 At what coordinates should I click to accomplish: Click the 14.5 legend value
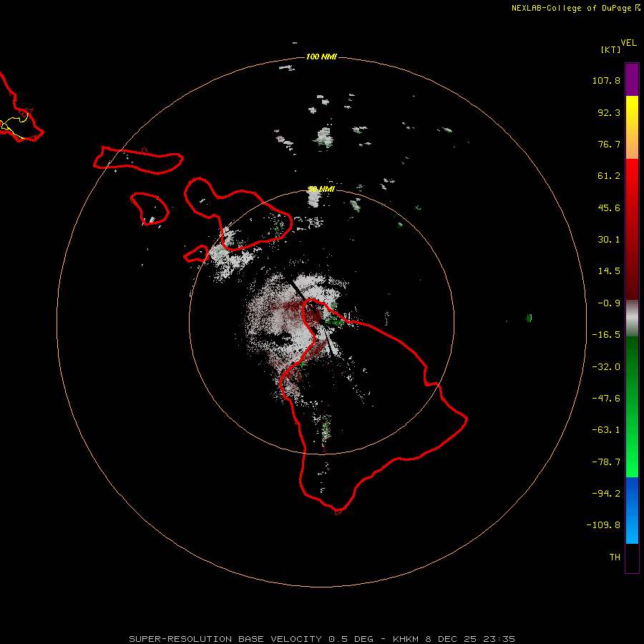tap(609, 271)
